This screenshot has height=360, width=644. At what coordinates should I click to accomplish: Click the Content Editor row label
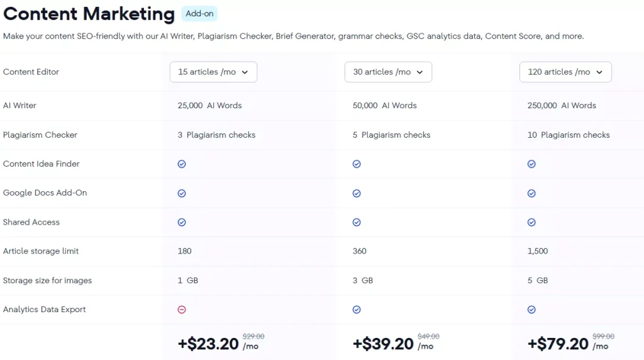pyautogui.click(x=31, y=72)
